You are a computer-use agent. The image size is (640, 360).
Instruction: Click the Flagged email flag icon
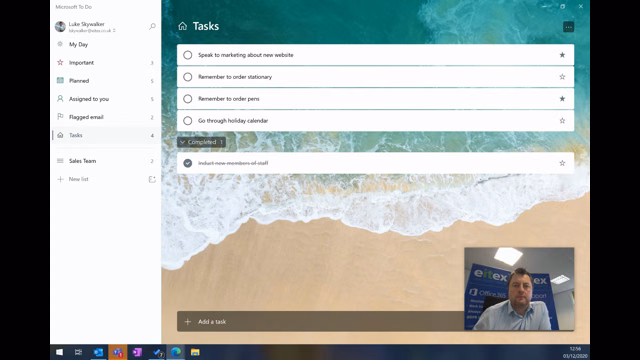(60, 117)
